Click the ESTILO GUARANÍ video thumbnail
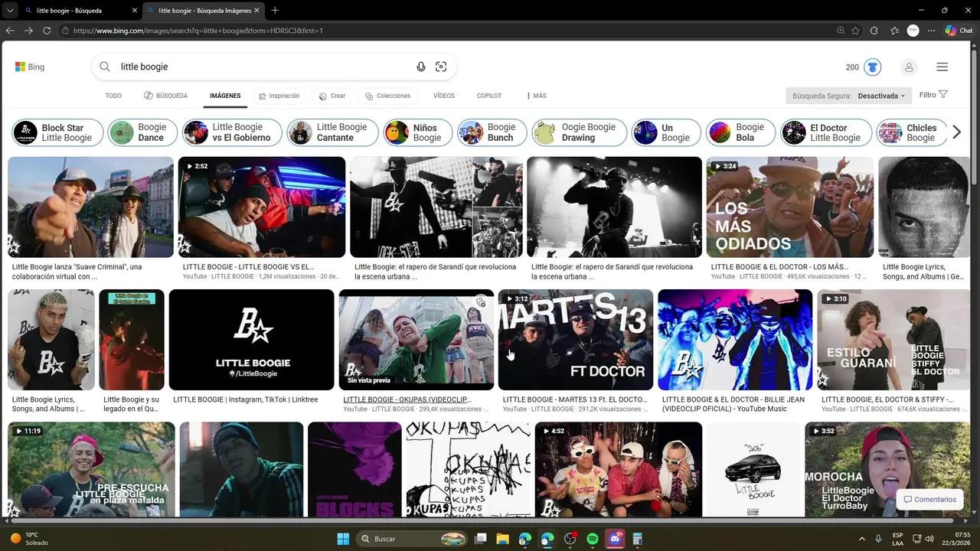Viewport: 980px width, 551px height. [893, 340]
